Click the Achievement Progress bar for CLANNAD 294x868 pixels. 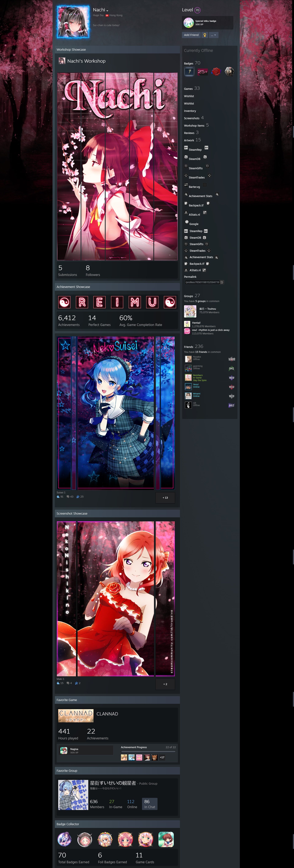(148, 751)
